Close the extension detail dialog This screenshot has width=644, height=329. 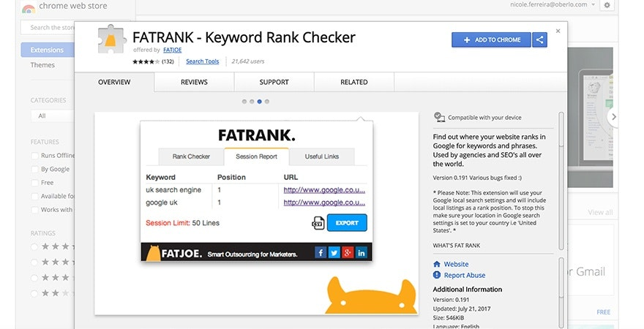click(558, 31)
